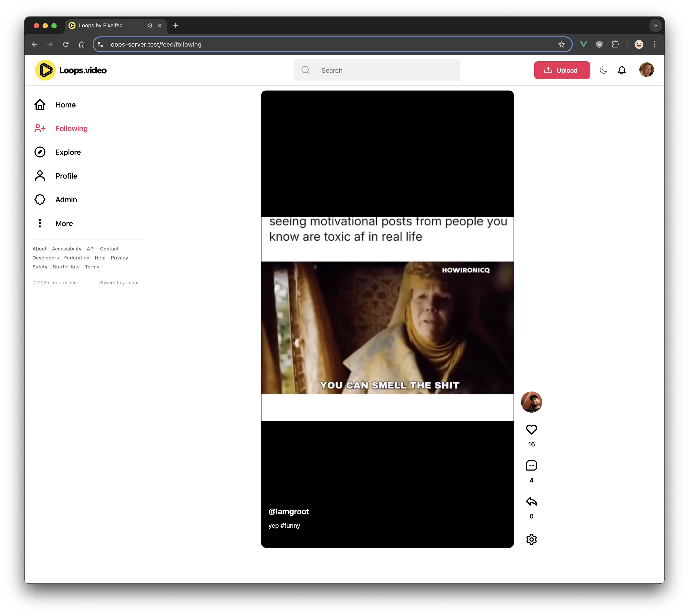The width and height of the screenshot is (689, 616).
Task: Open the Safety footer link
Action: pyautogui.click(x=40, y=267)
